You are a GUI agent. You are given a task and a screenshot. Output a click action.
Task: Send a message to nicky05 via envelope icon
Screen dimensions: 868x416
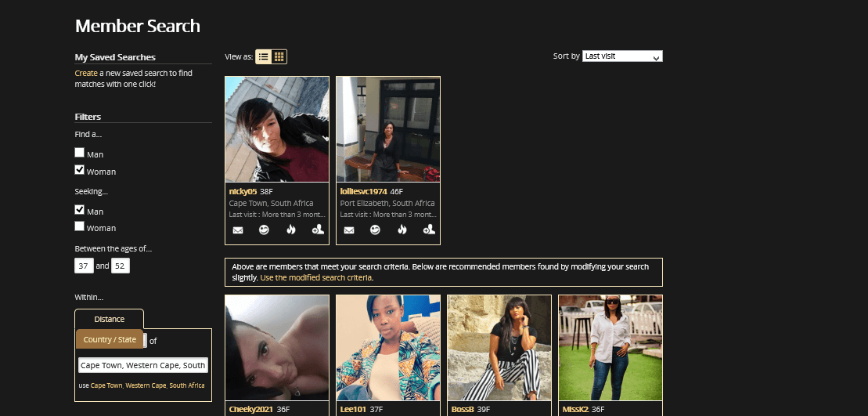237,230
